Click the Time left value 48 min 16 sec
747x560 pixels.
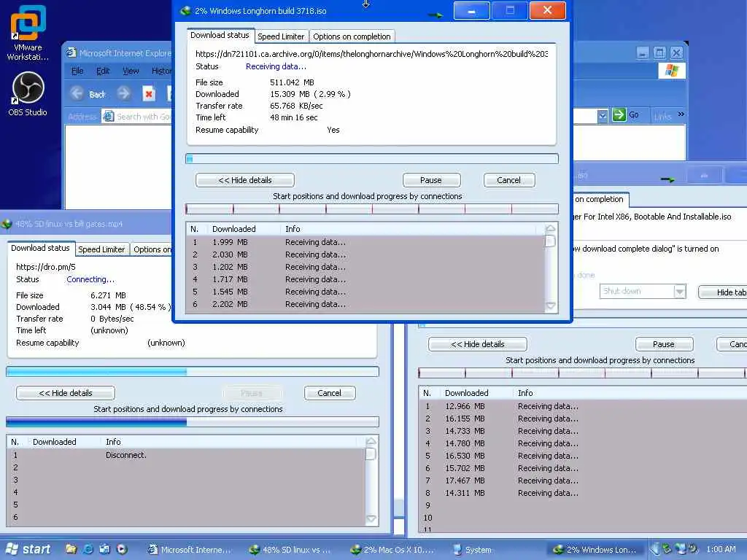[x=293, y=117]
